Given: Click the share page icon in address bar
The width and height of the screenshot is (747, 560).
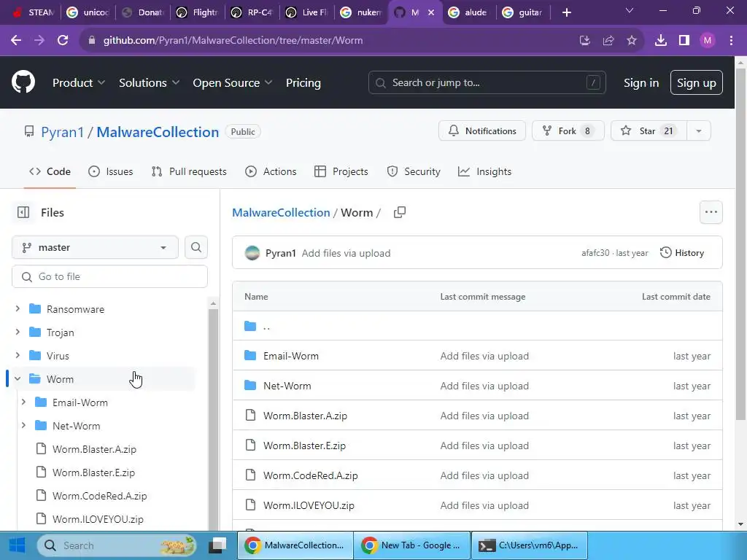Looking at the screenshot, I should tap(608, 41).
